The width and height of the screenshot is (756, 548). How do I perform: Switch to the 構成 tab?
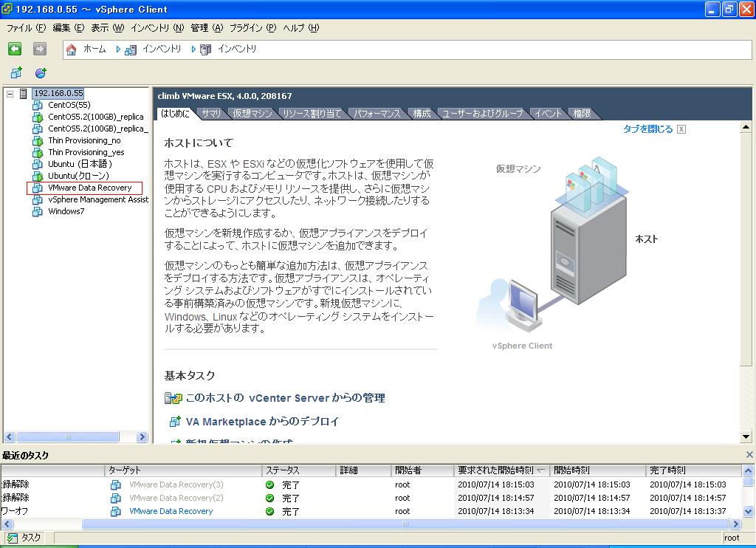[422, 113]
